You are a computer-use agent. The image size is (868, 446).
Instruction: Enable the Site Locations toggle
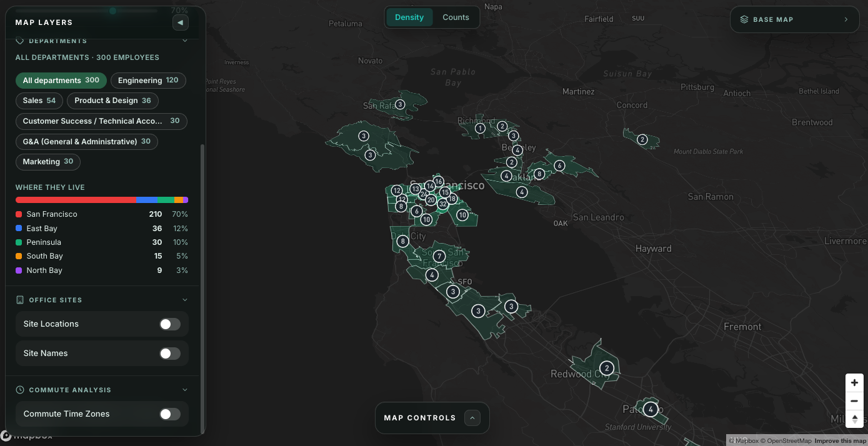[170, 324]
